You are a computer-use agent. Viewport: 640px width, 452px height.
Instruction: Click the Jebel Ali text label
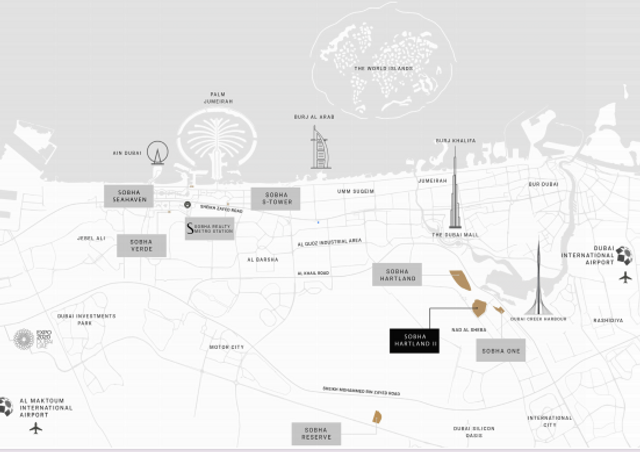coord(91,238)
